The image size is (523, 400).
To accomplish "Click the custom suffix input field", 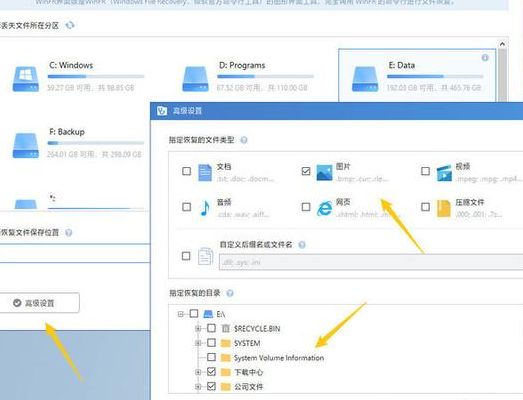I will click(371, 262).
